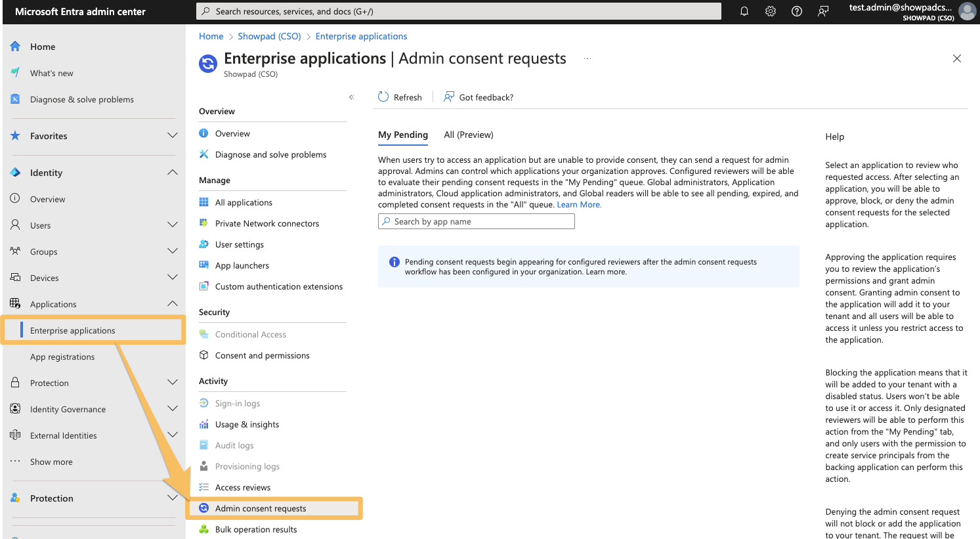Expand the Favorites section chevron
The width and height of the screenshot is (980, 539).
pyautogui.click(x=173, y=136)
